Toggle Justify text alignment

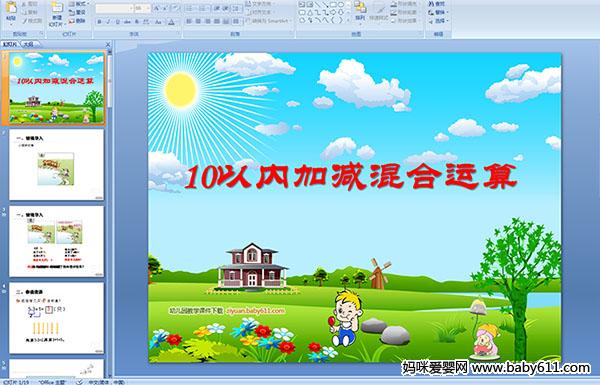(217, 21)
